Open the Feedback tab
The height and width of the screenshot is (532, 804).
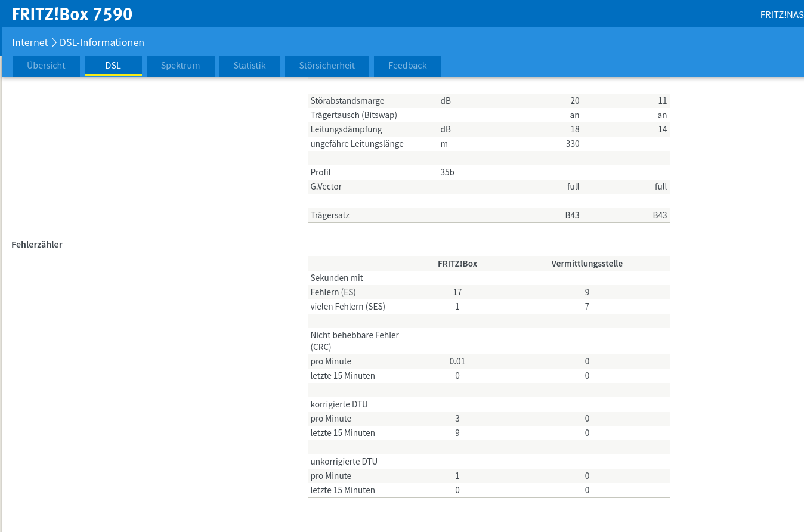407,66
